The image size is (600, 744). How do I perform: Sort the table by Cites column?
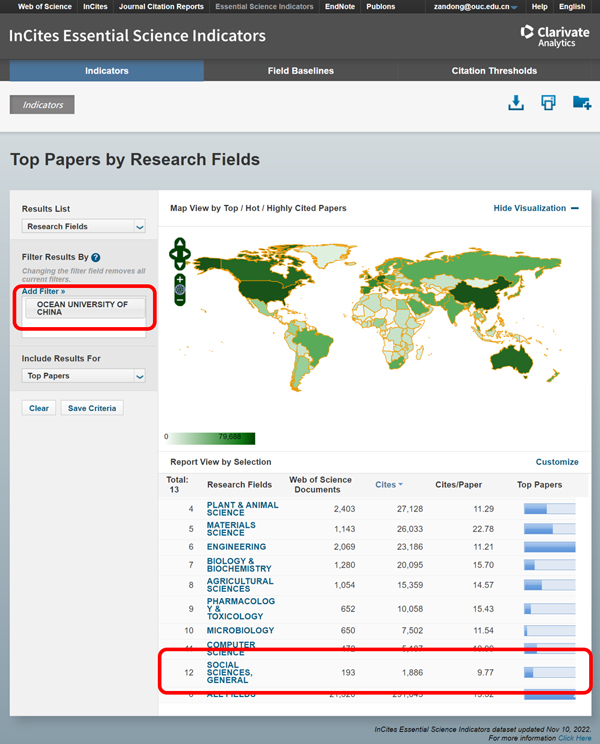(x=388, y=484)
